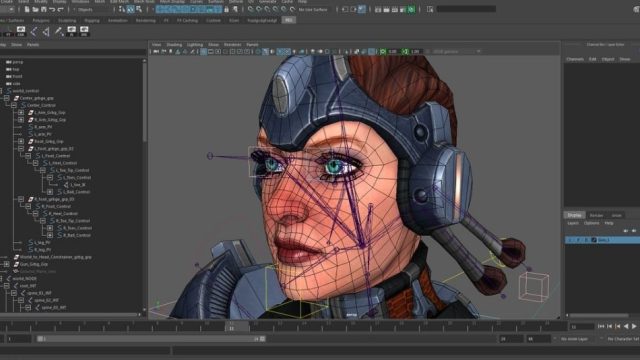Click the viewport select camera icon

click(156, 51)
